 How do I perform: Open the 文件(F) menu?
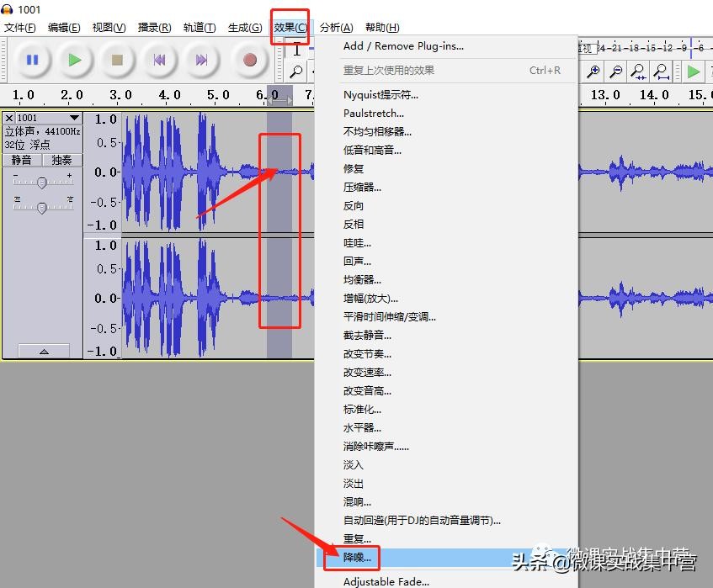tap(20, 28)
